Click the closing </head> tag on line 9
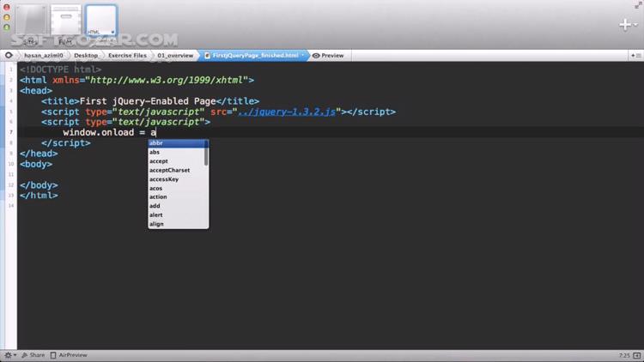This screenshot has height=362, width=644. tap(39, 154)
